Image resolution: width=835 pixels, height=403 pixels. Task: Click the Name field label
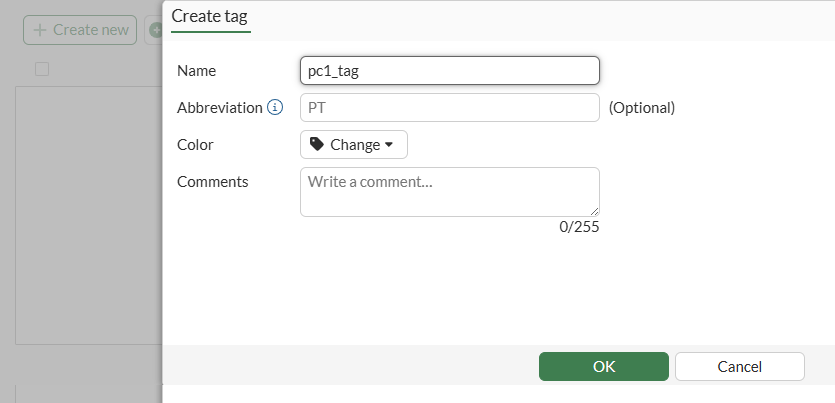tap(196, 70)
